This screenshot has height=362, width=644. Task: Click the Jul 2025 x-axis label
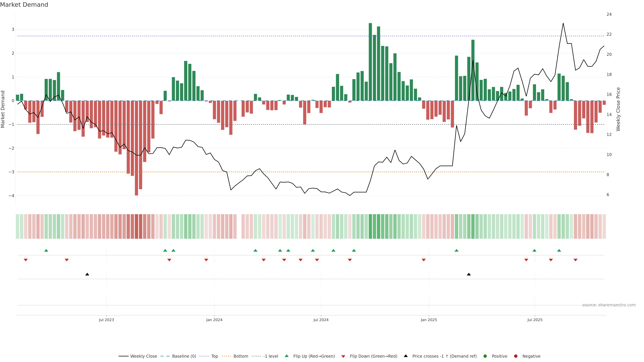pyautogui.click(x=535, y=320)
